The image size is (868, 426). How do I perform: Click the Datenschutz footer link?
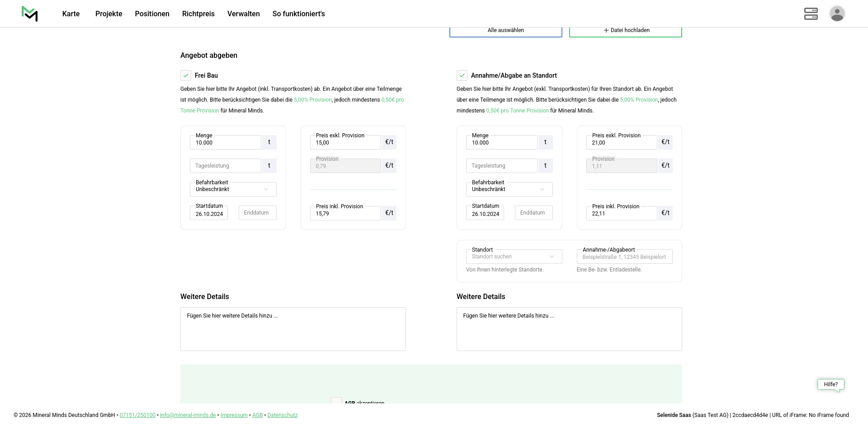tap(282, 415)
